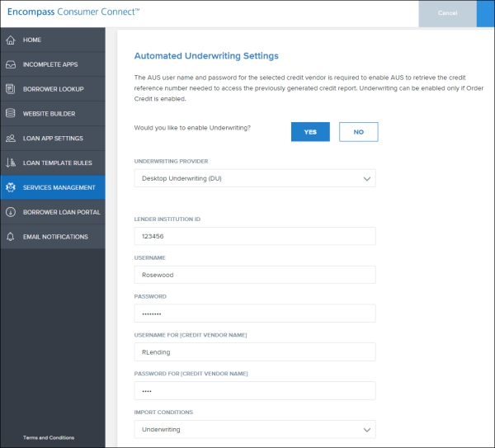
Task: Open the Underwriting Provider dropdown
Action: pyautogui.click(x=255, y=178)
